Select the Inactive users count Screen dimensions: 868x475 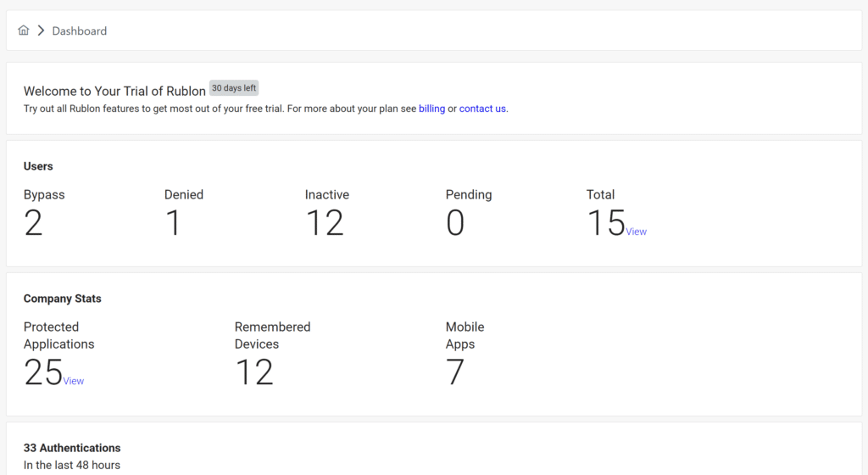[324, 223]
